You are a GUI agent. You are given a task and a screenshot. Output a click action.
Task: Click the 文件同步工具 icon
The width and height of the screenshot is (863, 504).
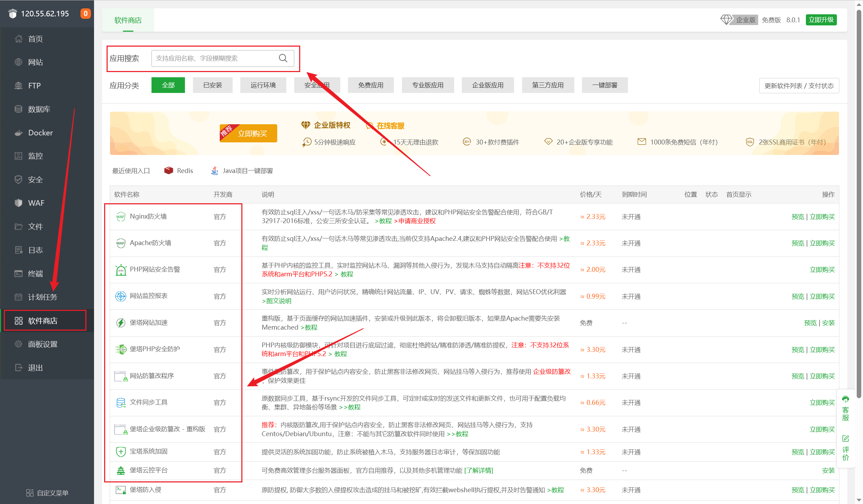click(x=120, y=403)
